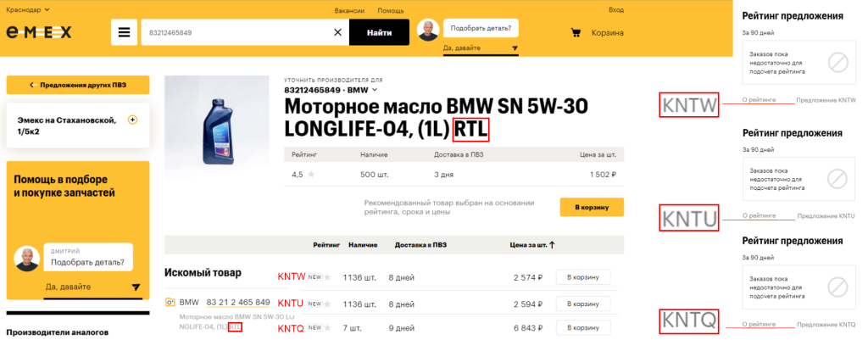The image size is (868, 340).
Task: Click the Вход login link
Action: 616,10
